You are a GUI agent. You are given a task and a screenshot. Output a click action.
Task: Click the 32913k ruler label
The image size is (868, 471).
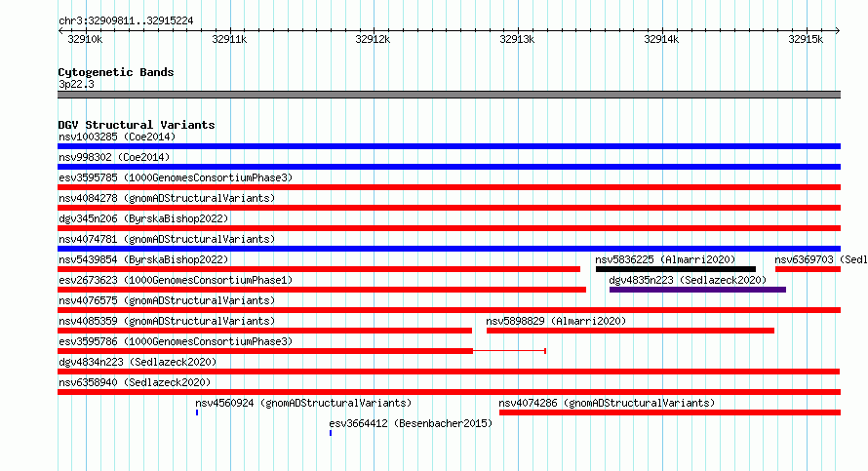coord(517,40)
